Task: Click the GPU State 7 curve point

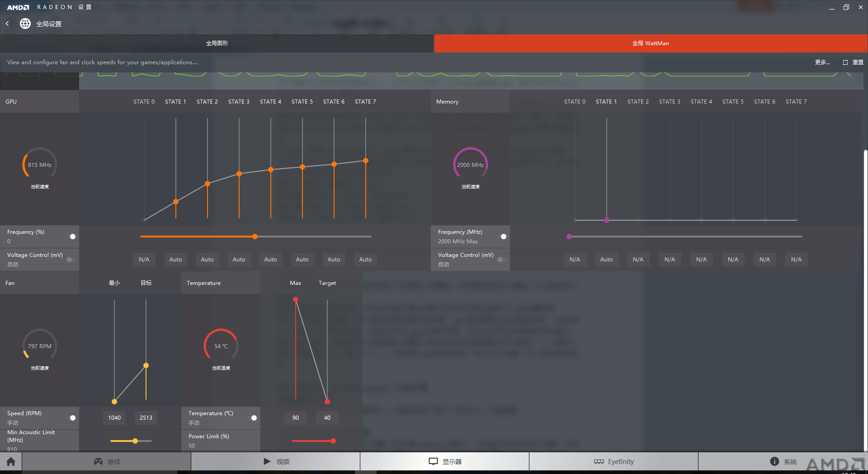Action: [366, 161]
